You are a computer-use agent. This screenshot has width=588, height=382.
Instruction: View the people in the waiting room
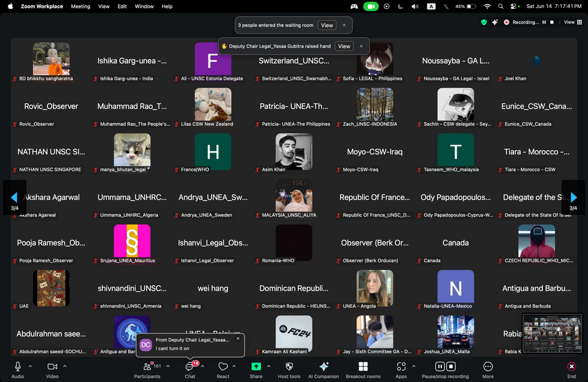point(326,25)
